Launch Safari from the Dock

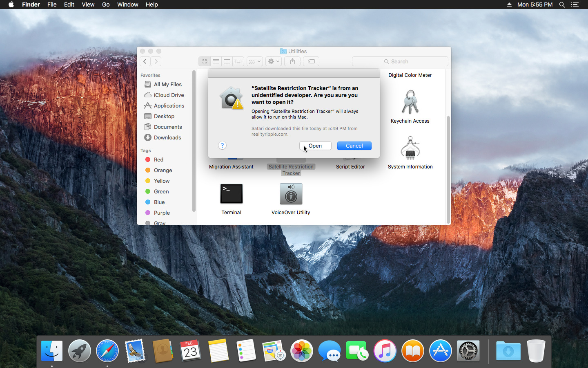(107, 351)
